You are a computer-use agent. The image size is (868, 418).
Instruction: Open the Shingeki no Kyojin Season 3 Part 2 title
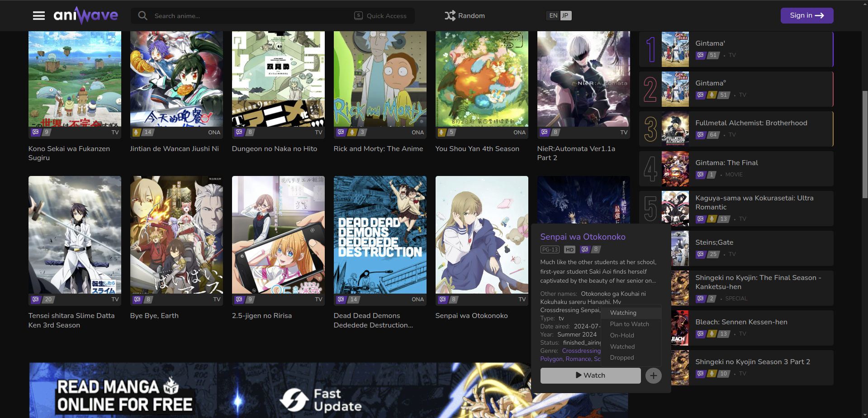(753, 362)
